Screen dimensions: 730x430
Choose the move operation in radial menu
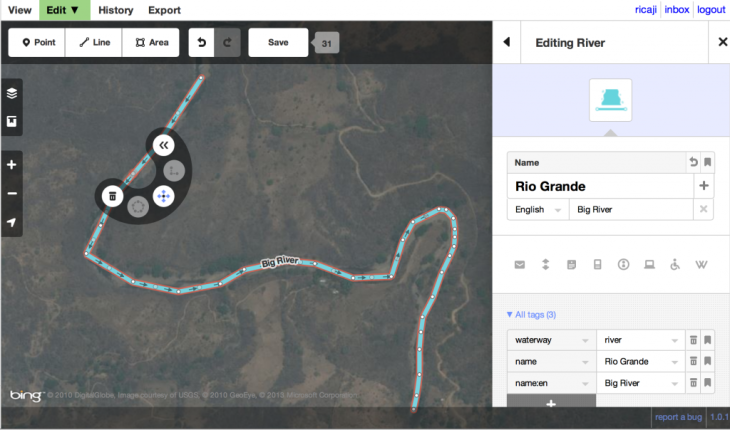pyautogui.click(x=163, y=196)
